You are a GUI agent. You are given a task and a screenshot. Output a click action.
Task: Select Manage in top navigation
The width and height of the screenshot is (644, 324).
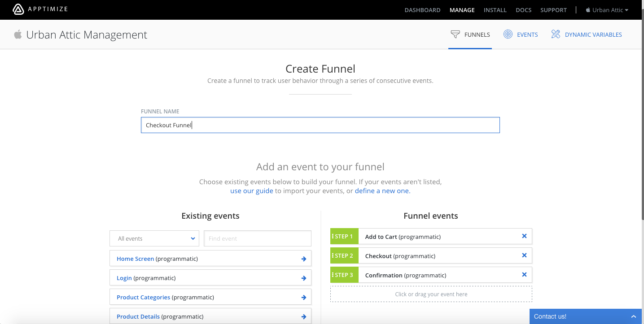462,10
